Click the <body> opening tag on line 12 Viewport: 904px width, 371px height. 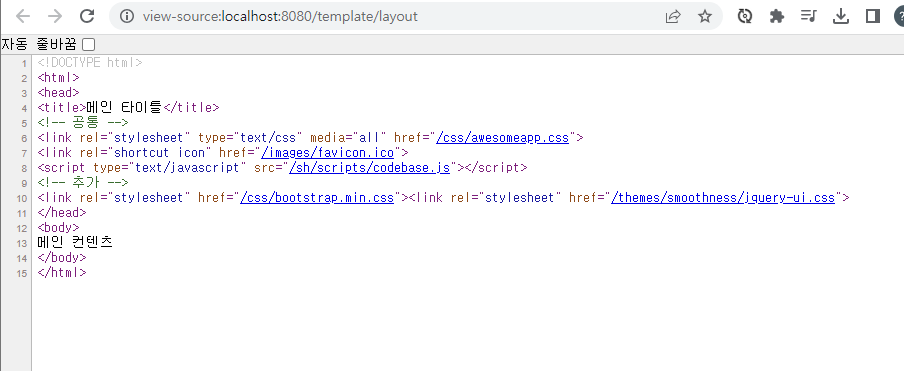[x=58, y=228]
